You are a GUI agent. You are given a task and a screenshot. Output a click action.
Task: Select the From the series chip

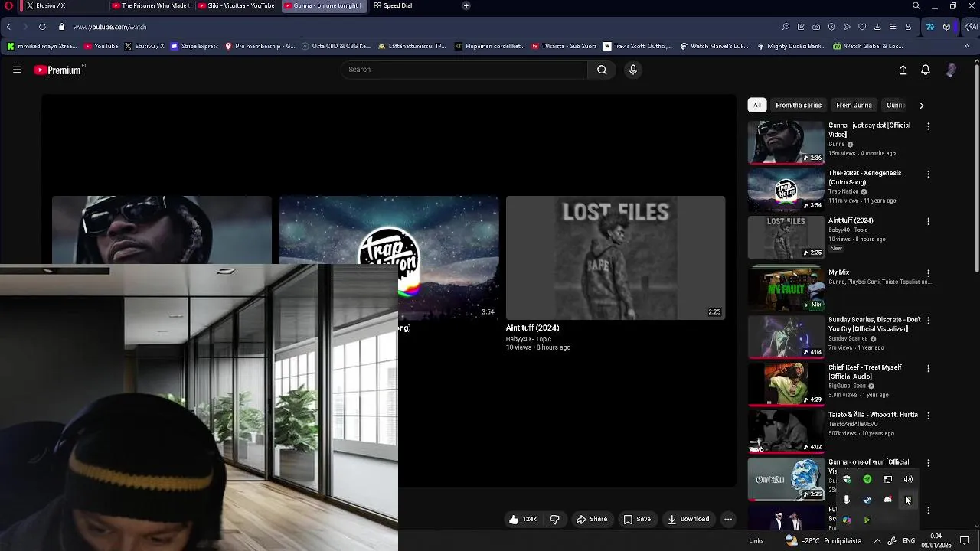coord(799,106)
